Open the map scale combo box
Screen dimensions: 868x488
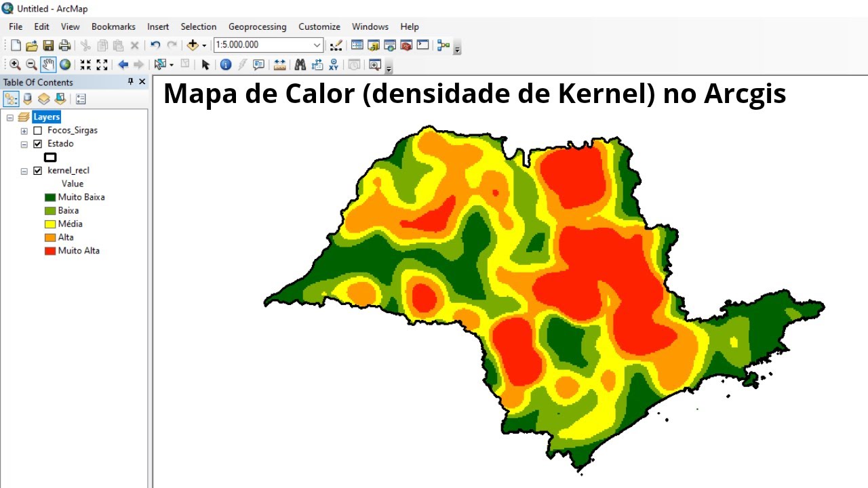pos(269,45)
